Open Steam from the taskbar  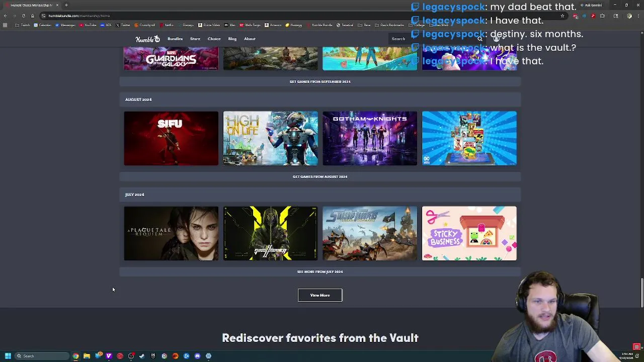click(x=142, y=356)
